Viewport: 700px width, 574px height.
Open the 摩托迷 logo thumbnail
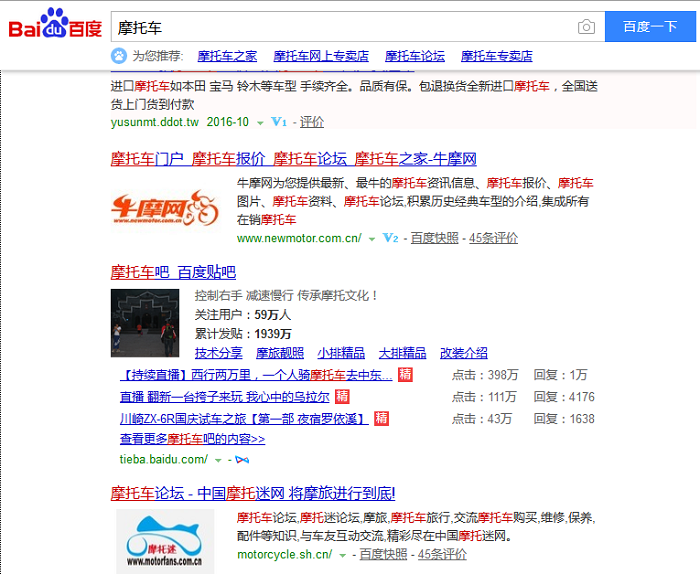click(165, 541)
